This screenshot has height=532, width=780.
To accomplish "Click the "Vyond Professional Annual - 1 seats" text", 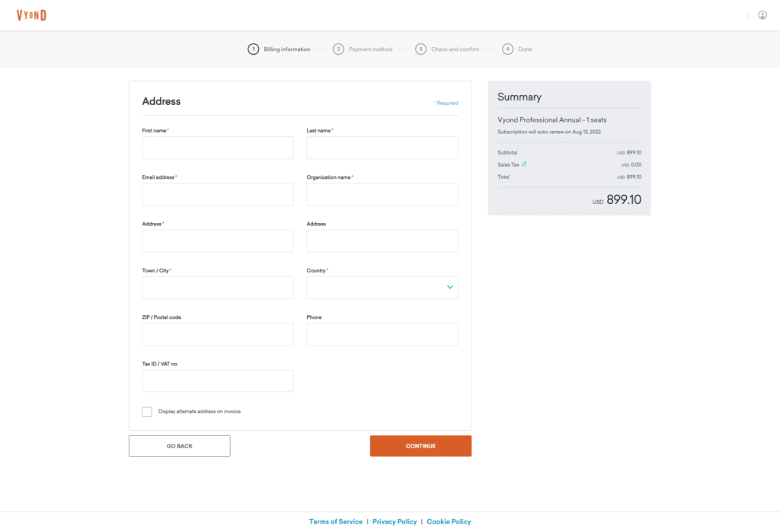I will (552, 119).
